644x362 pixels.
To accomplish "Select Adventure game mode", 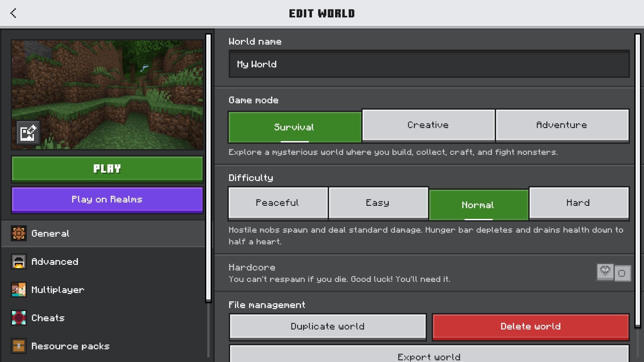I will point(561,125).
